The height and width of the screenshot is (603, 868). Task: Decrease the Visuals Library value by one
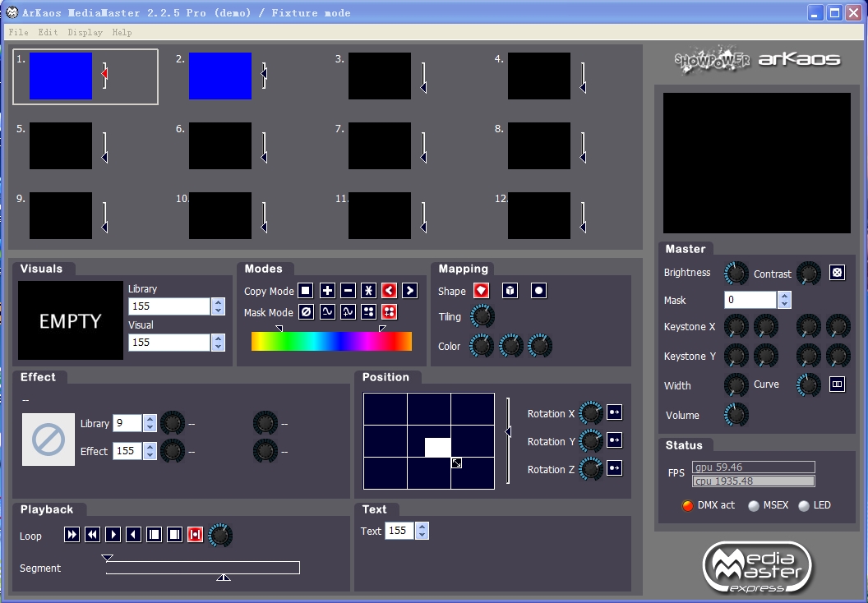(x=218, y=311)
